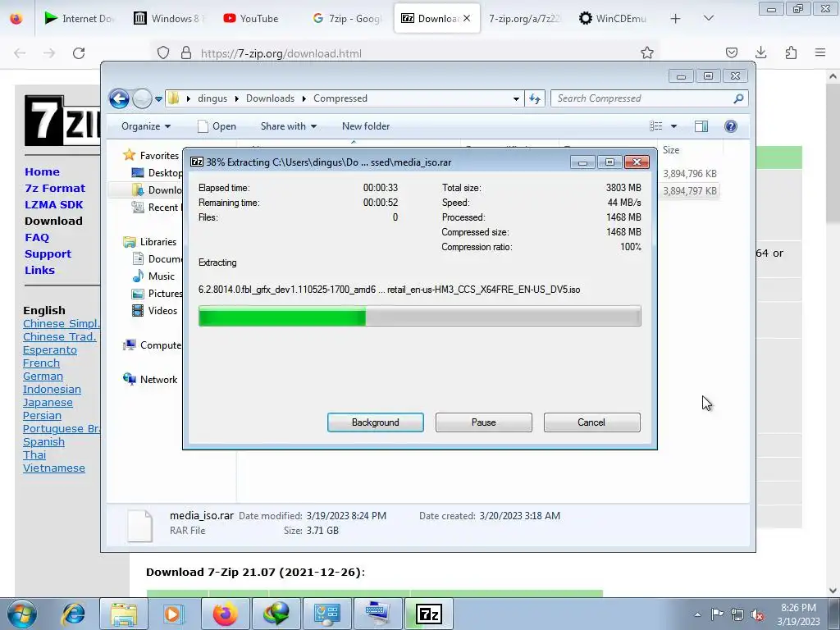Expand the view options dropdown arrow

click(x=674, y=126)
